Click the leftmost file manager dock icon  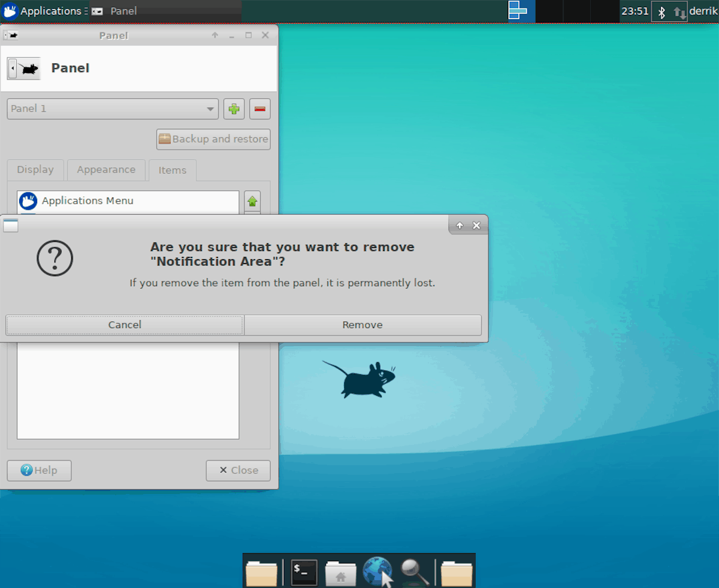coord(262,572)
